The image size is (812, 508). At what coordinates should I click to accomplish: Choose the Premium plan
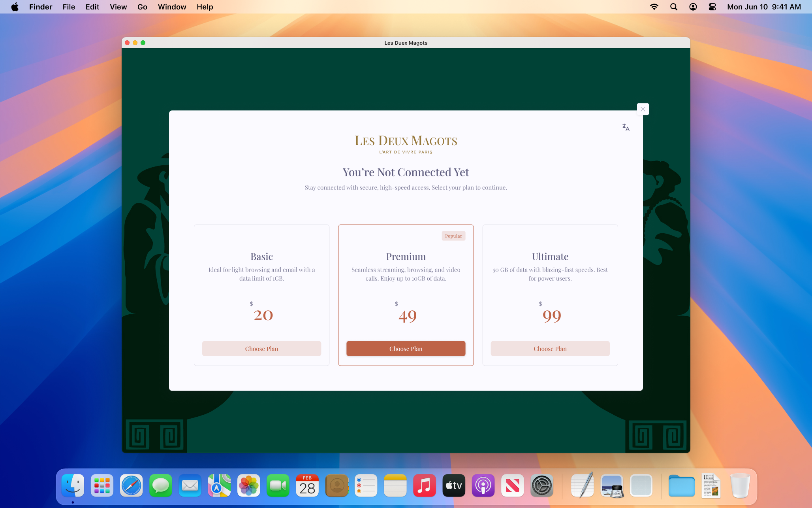(x=406, y=349)
